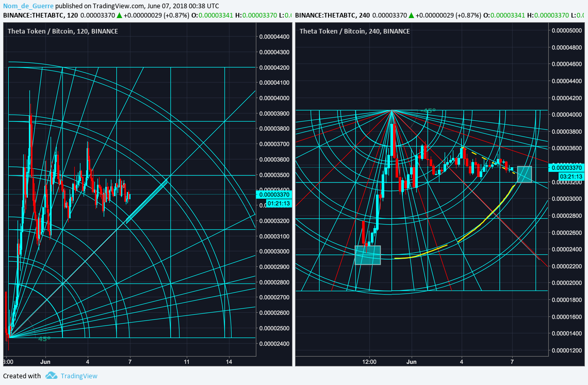Click the 0.00003100 price axis label
Viewport: 588px width, 385px height.
pos(274,236)
